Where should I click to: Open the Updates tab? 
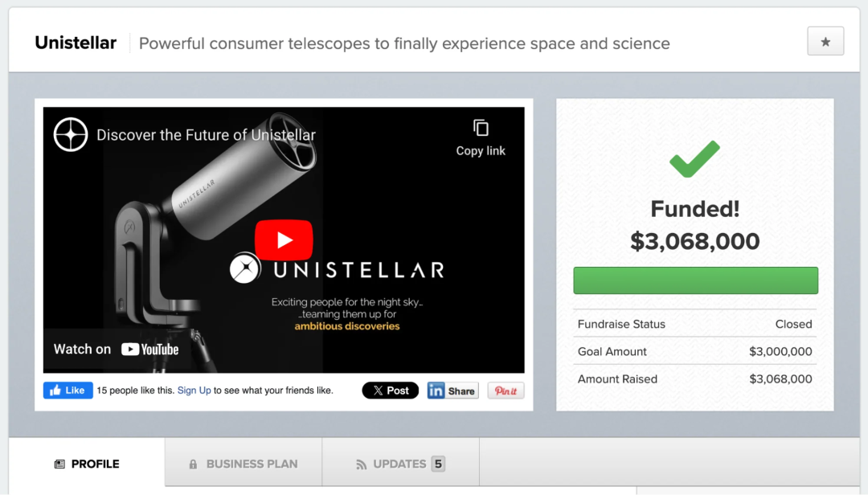pos(399,464)
